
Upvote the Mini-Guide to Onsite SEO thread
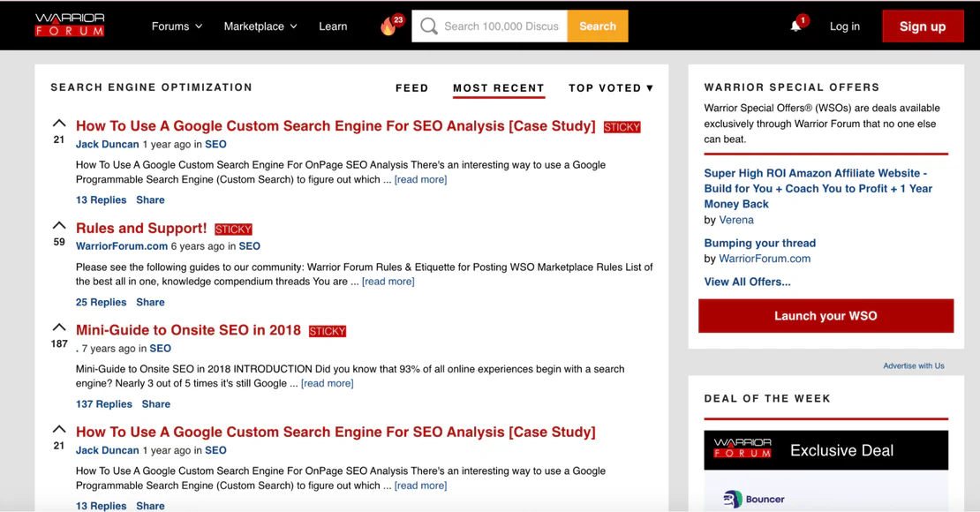[59, 328]
